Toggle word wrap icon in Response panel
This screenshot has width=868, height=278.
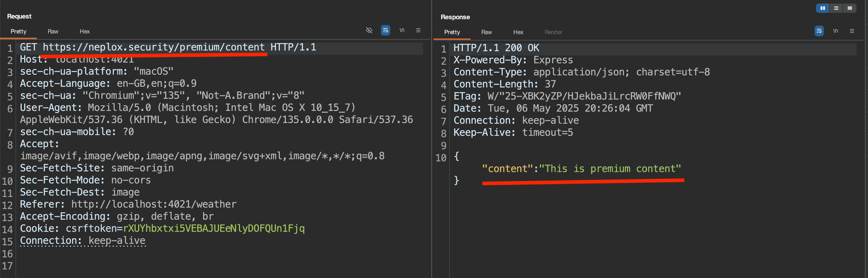click(x=819, y=31)
